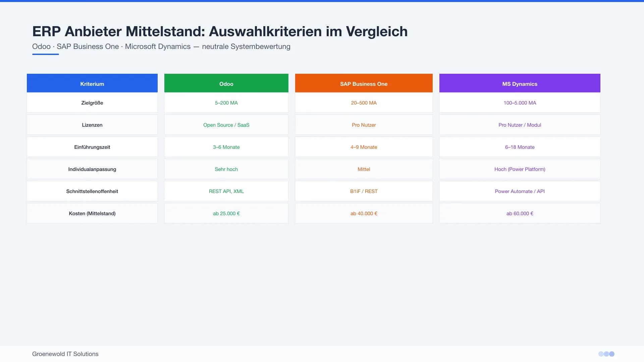Image resolution: width=644 pixels, height=362 pixels.
Task: Click the Zielgröße row label
Action: pyautogui.click(x=92, y=103)
